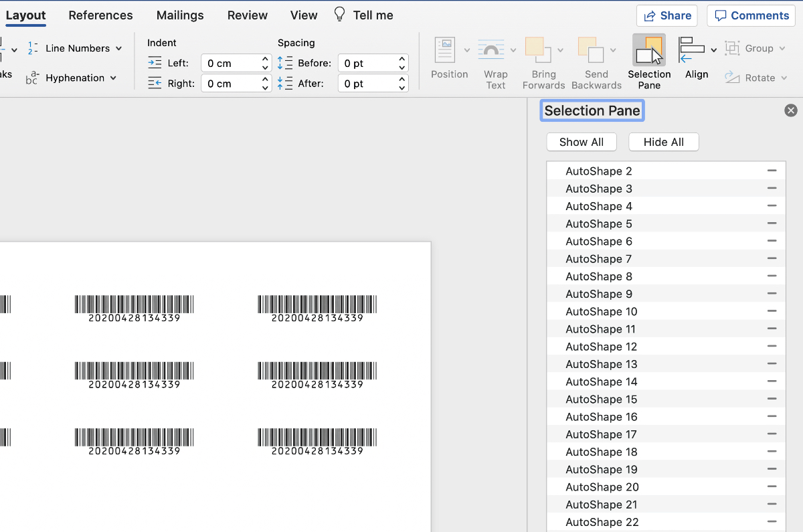Click the Spacing After stepper arrows

click(402, 83)
